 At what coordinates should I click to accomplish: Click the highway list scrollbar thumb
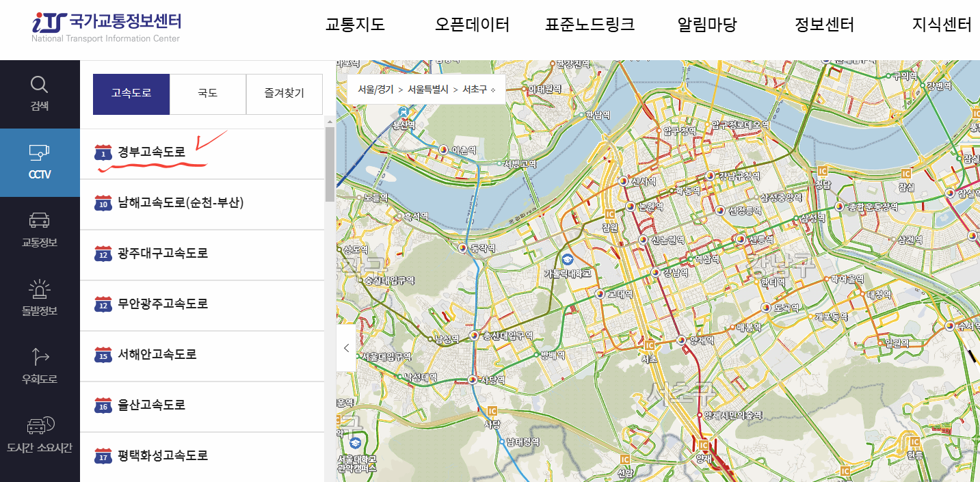coord(330,164)
